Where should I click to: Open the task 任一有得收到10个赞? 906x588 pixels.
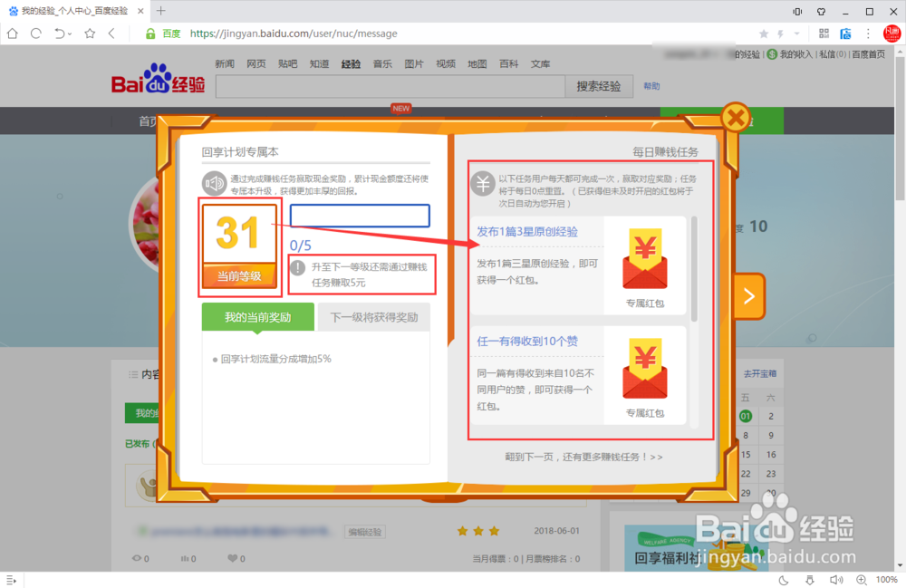click(x=527, y=342)
